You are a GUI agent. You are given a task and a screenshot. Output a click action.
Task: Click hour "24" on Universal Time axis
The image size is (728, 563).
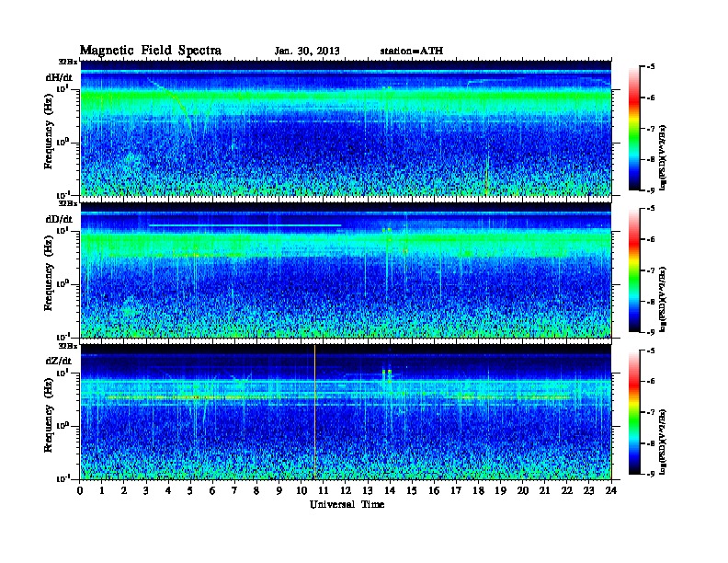(x=611, y=491)
